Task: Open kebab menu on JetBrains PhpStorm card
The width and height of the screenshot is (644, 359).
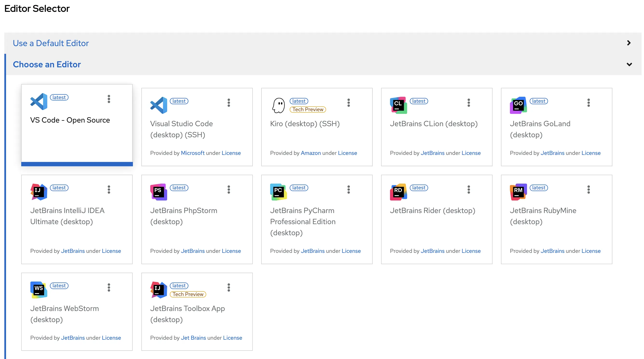Action: [229, 189]
